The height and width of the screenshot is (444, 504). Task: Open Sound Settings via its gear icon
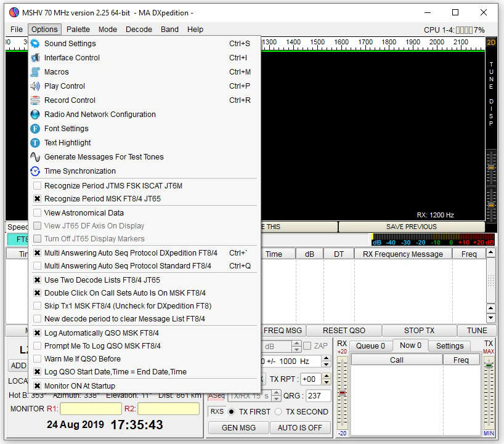click(x=35, y=43)
